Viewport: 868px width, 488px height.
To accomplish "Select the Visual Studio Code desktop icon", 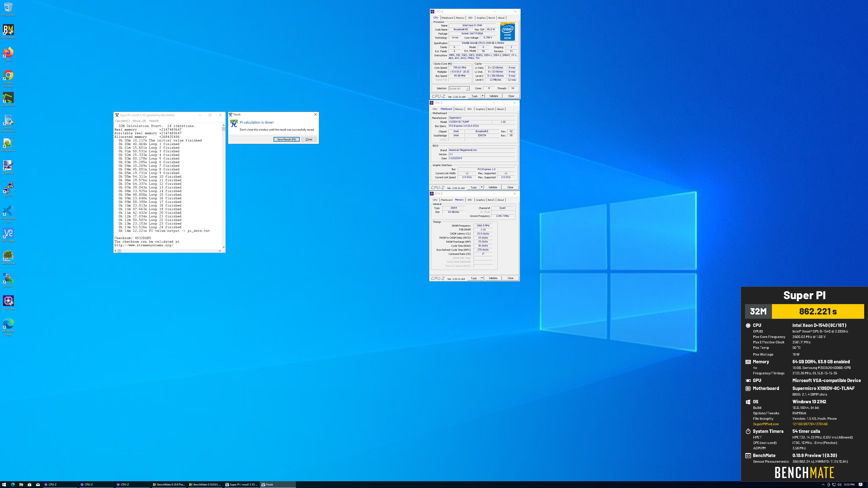I will 8,214.
